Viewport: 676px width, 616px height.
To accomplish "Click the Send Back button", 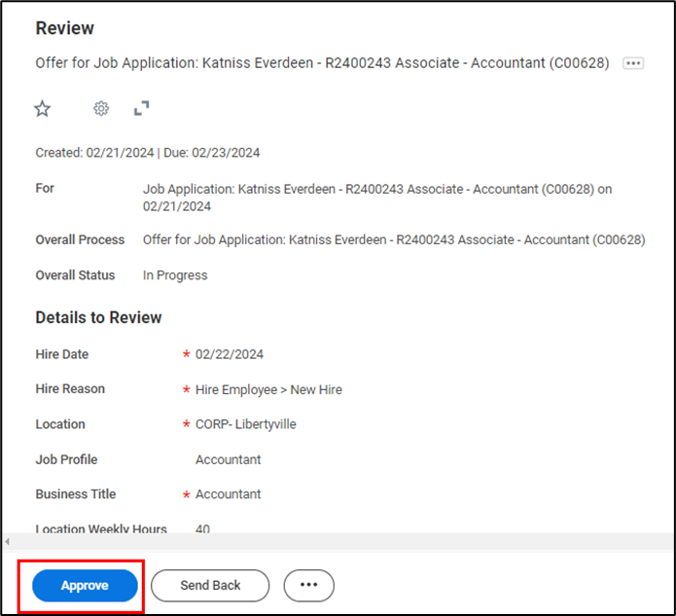I will 210,585.
